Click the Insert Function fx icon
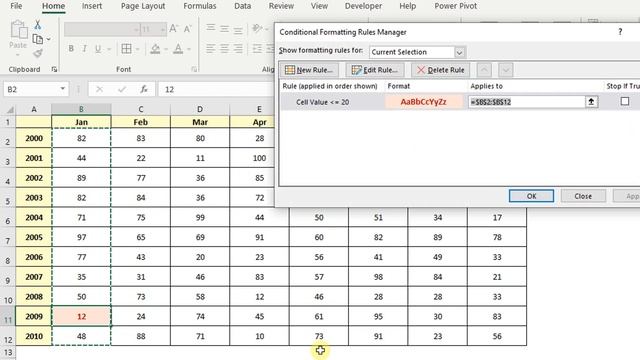This screenshot has width=640, height=360. (x=144, y=89)
